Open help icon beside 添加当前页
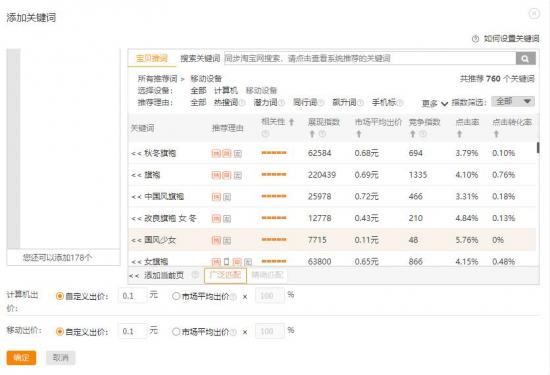Viewport: 550px width, 375px height. pos(195,275)
